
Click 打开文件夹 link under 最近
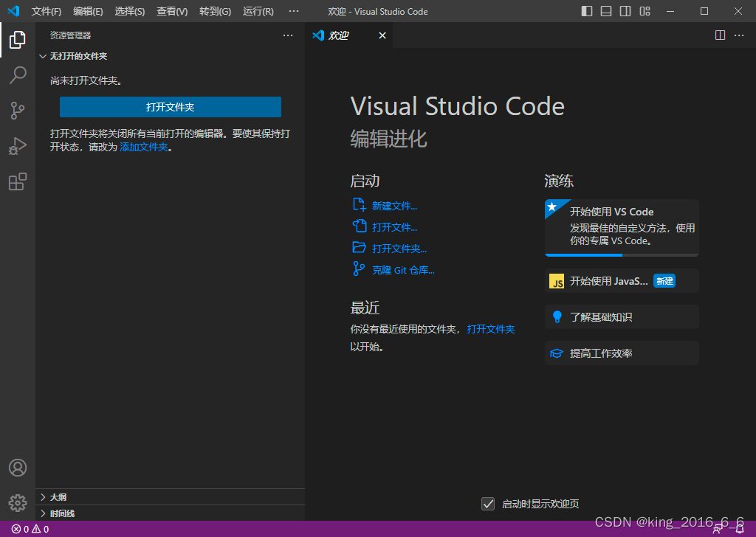[491, 329]
